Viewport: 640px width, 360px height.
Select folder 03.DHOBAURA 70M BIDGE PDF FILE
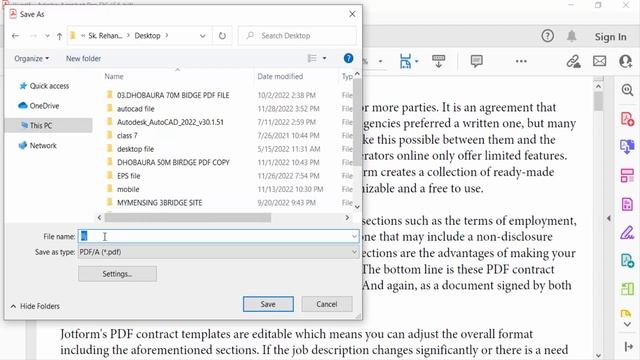173,95
